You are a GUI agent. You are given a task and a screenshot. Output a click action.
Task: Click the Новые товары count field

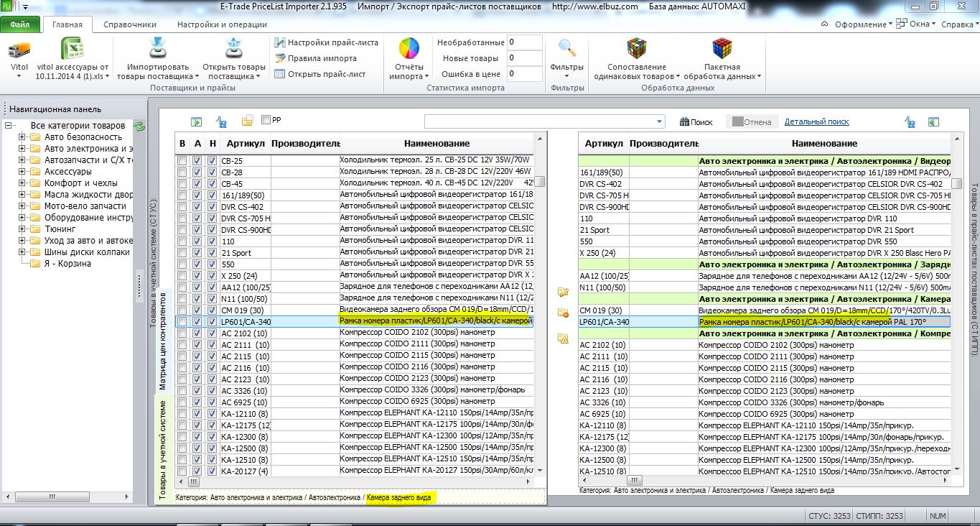[x=525, y=58]
